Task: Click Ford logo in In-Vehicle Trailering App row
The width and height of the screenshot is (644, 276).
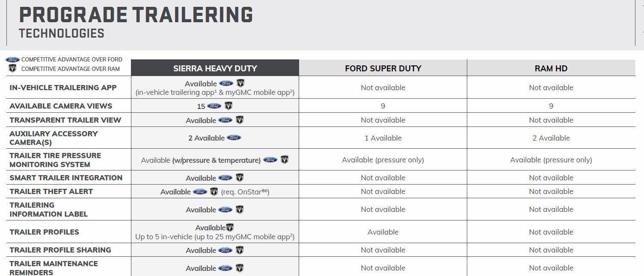Action: click(226, 83)
